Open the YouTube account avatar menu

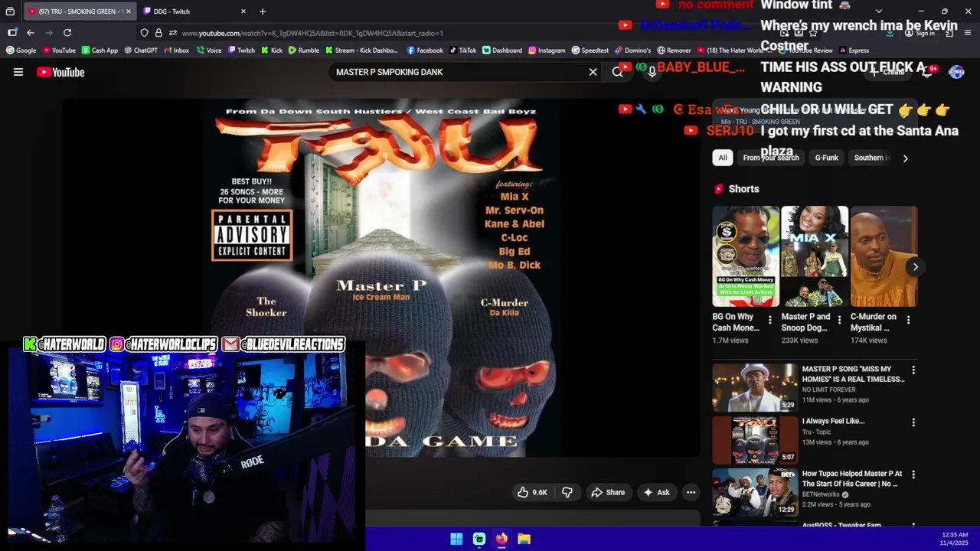click(x=956, y=72)
